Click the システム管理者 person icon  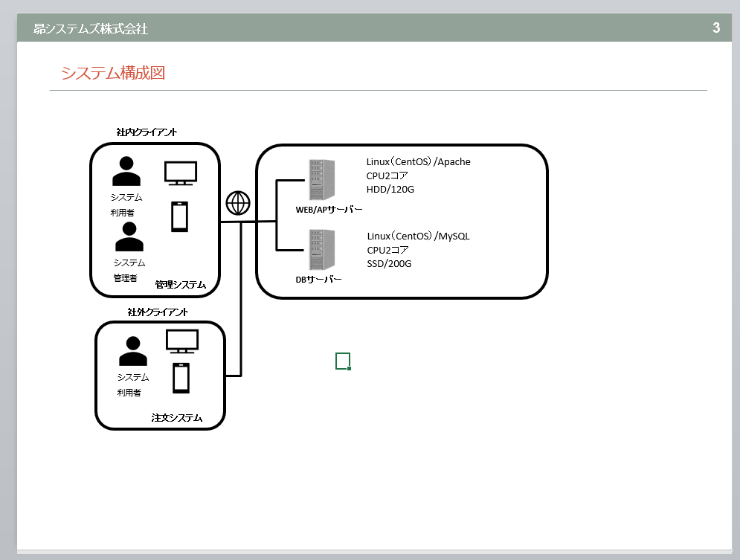[x=129, y=237]
